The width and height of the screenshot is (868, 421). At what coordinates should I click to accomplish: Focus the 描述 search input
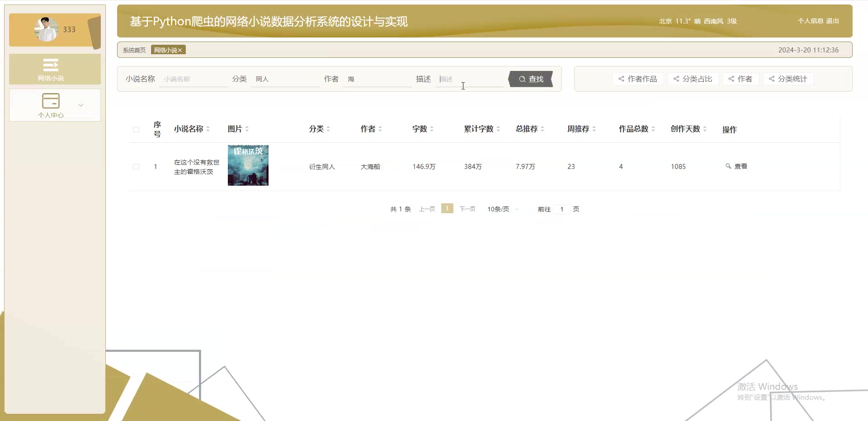pos(469,79)
